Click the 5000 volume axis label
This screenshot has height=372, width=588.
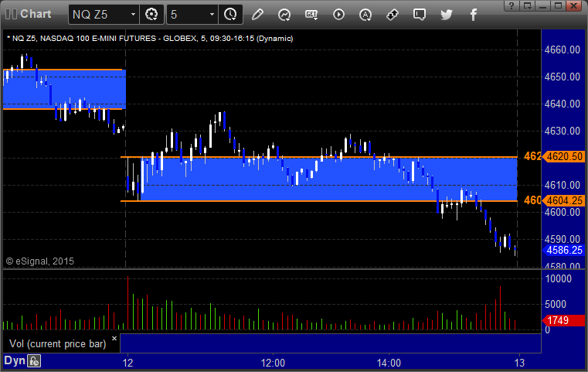(x=556, y=304)
